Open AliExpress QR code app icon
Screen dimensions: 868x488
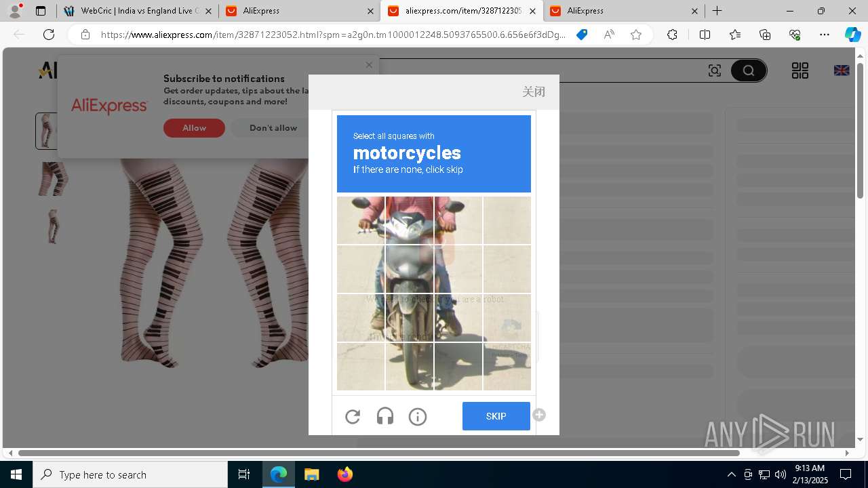point(800,70)
